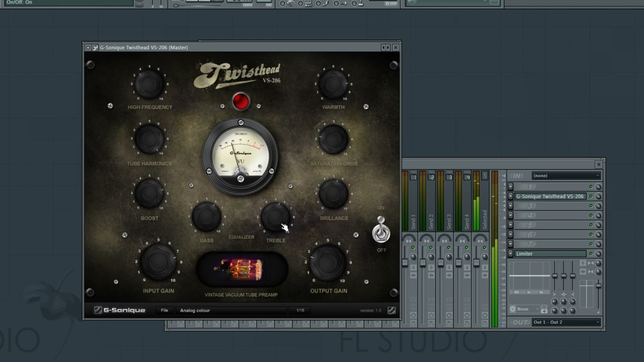Close the mixer panel

[x=599, y=164]
